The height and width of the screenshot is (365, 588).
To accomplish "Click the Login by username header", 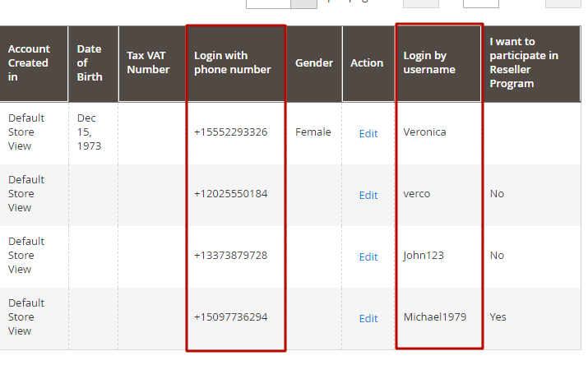I will (438, 63).
